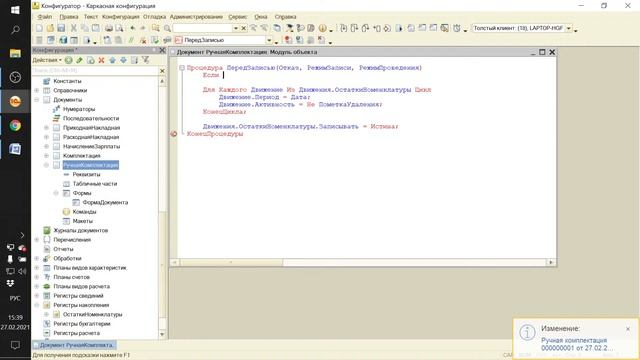Expand the НачислениеЗарплаты document node
Viewport: 640px width, 360px height.
pyautogui.click(x=47, y=146)
